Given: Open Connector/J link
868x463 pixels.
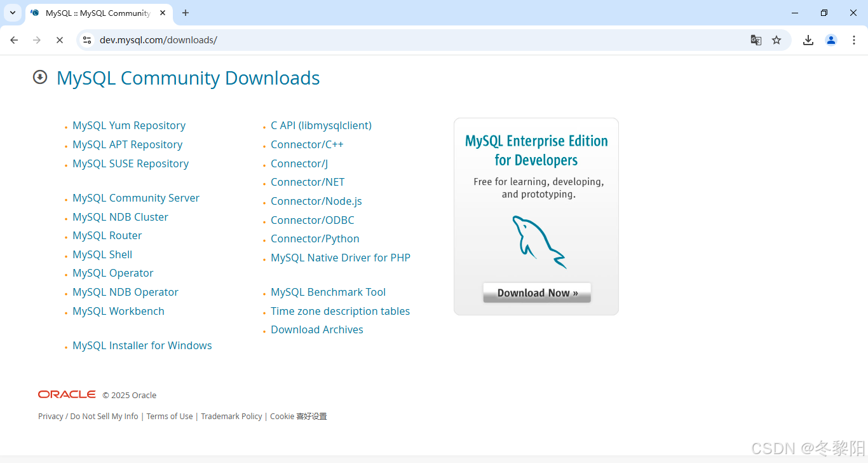Looking at the screenshot, I should tap(299, 163).
